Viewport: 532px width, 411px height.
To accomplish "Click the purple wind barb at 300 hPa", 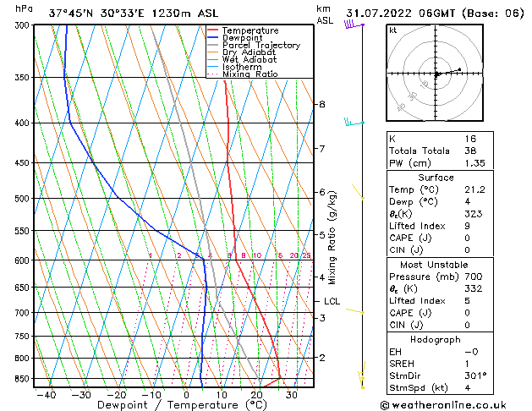I will 352,25.
